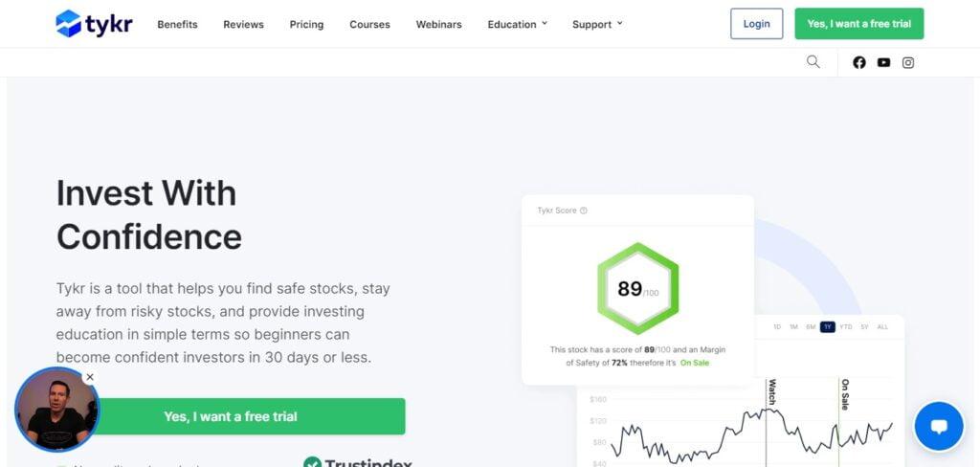Select the 1D chart range tab
The image size is (980, 467).
777,327
